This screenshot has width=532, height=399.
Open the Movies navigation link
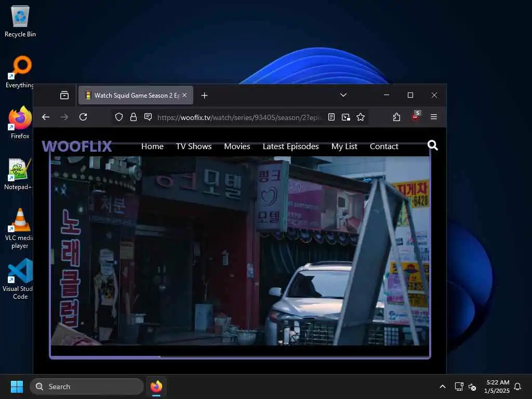tap(237, 146)
